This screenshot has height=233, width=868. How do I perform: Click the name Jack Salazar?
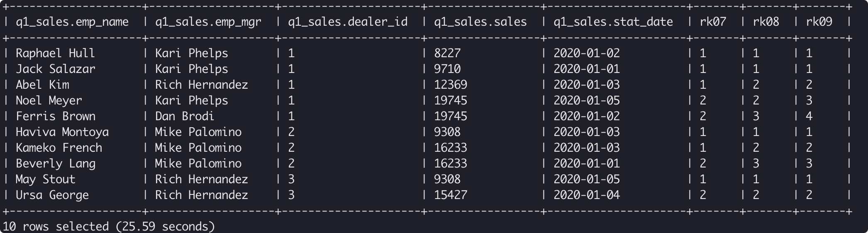pos(55,69)
